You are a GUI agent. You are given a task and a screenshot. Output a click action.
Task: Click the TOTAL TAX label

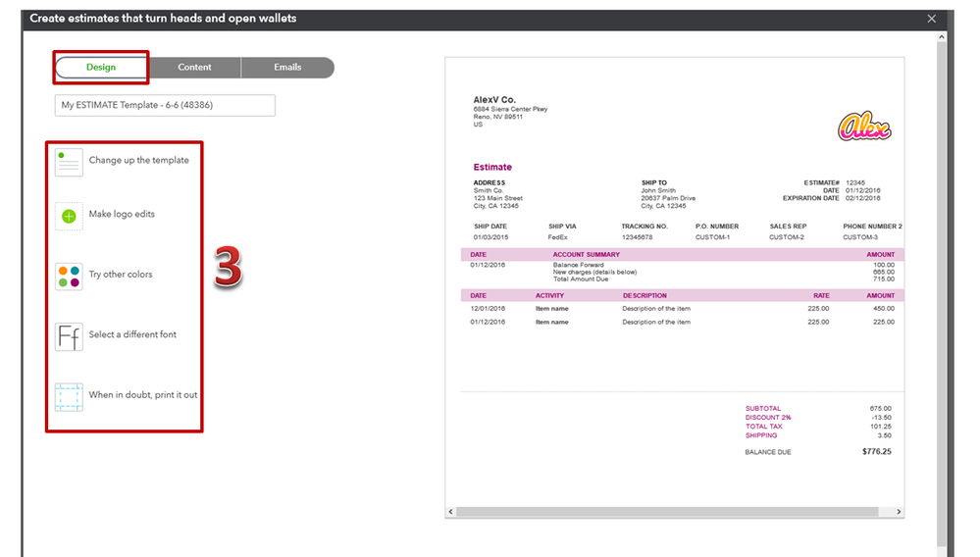[x=764, y=427]
